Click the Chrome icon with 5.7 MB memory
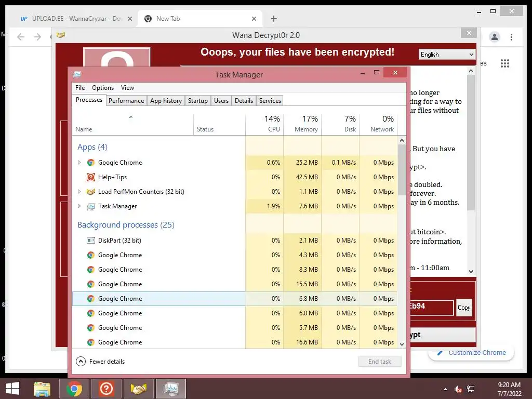The width and height of the screenshot is (532, 399). (90, 328)
